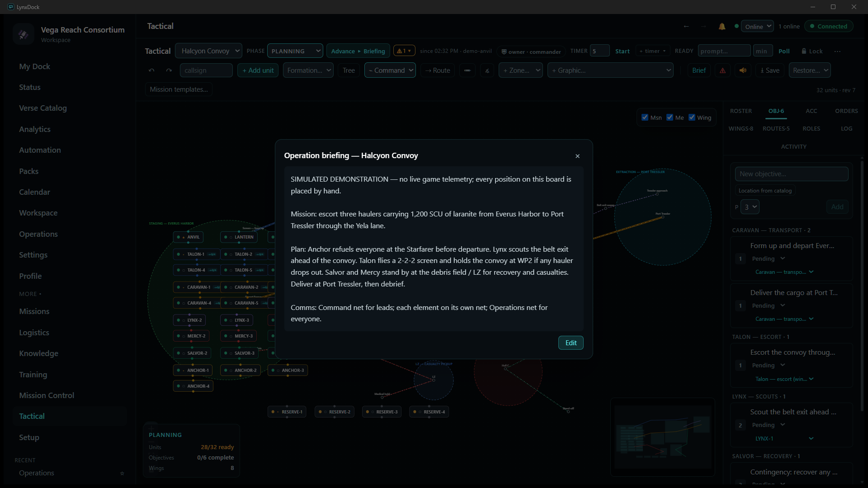Close the Operation briefing dialog
The width and height of the screenshot is (868, 488).
[577, 156]
